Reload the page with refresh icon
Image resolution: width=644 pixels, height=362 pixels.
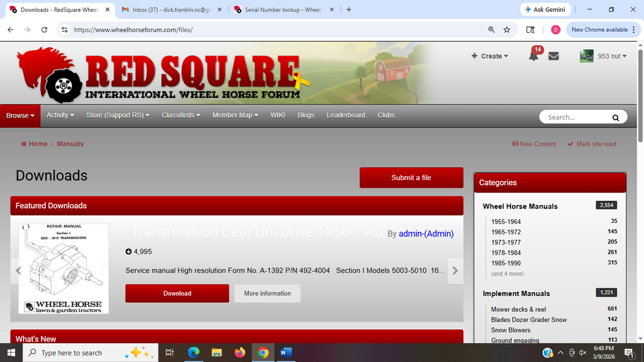pyautogui.click(x=45, y=30)
